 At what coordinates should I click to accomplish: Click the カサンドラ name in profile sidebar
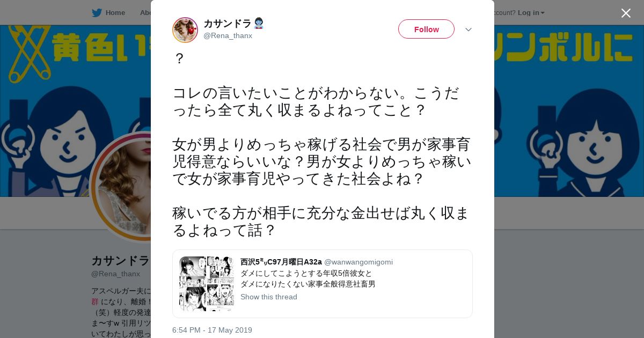click(x=121, y=261)
